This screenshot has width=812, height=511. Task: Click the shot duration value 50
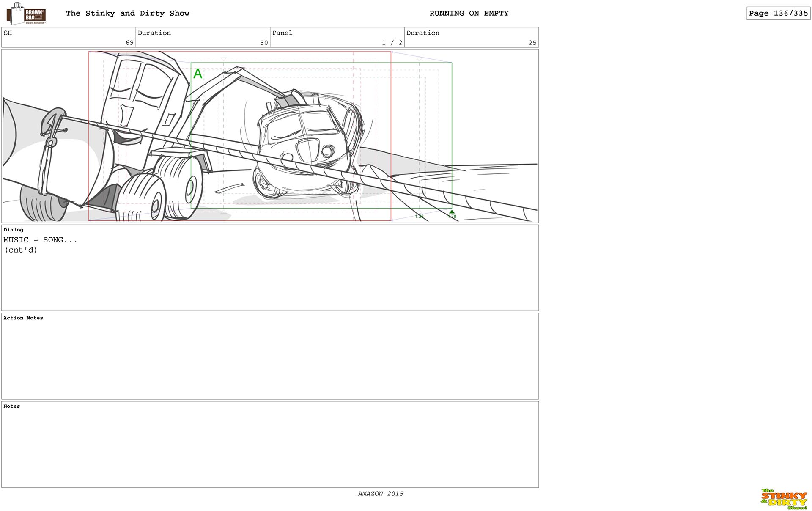pos(264,43)
